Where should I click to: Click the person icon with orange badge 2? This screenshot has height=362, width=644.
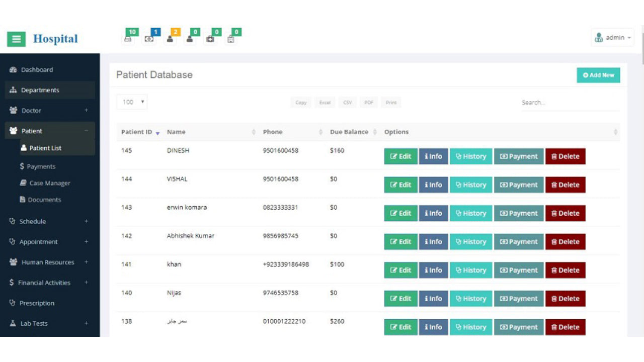point(170,39)
